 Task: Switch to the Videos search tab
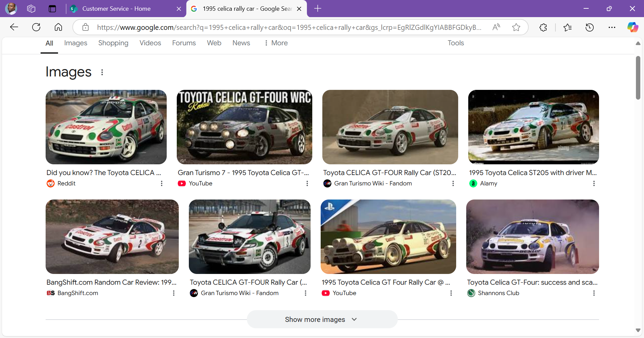(x=150, y=43)
